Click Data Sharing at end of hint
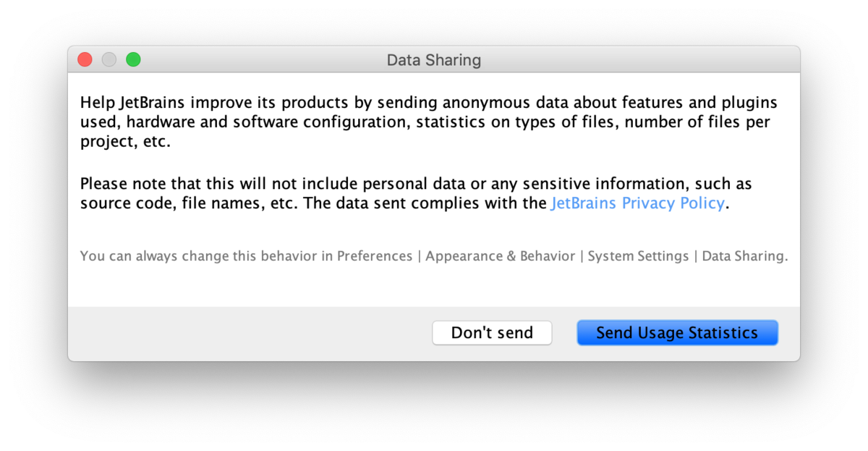This screenshot has width=868, height=451. 744,256
